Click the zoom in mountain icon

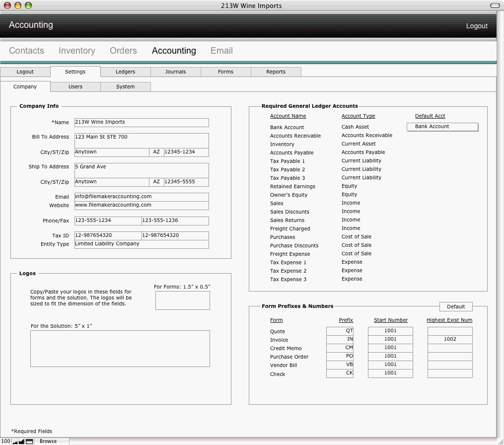21,442
